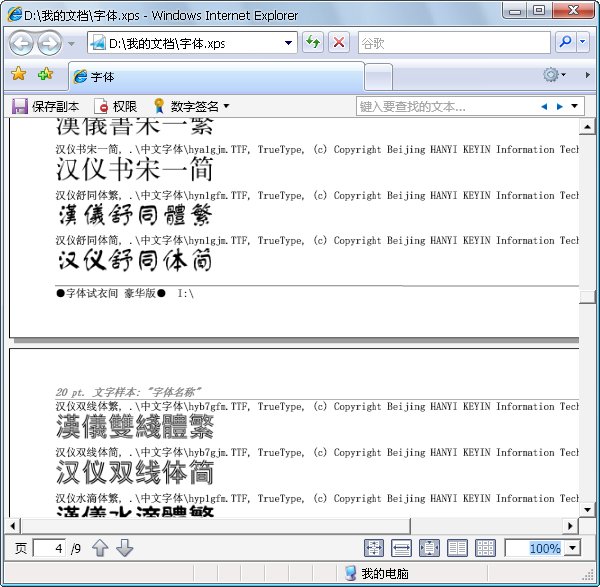Find previous match with left arrow
The image size is (600, 587).
544,106
